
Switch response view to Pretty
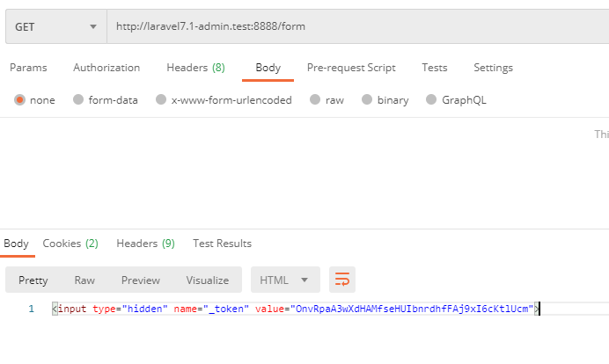click(33, 280)
